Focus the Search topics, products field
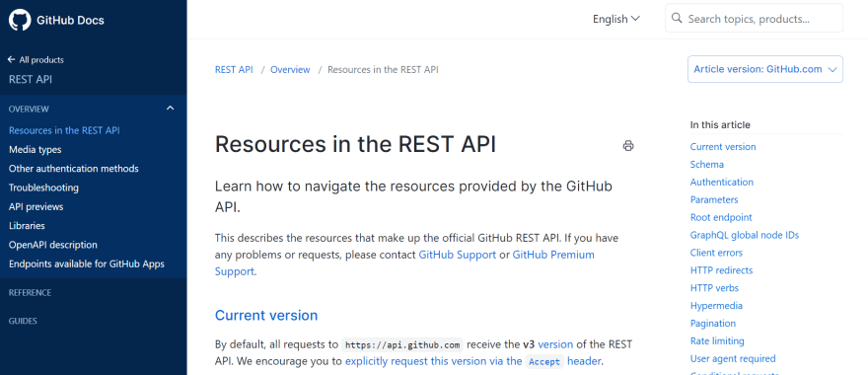 754,19
